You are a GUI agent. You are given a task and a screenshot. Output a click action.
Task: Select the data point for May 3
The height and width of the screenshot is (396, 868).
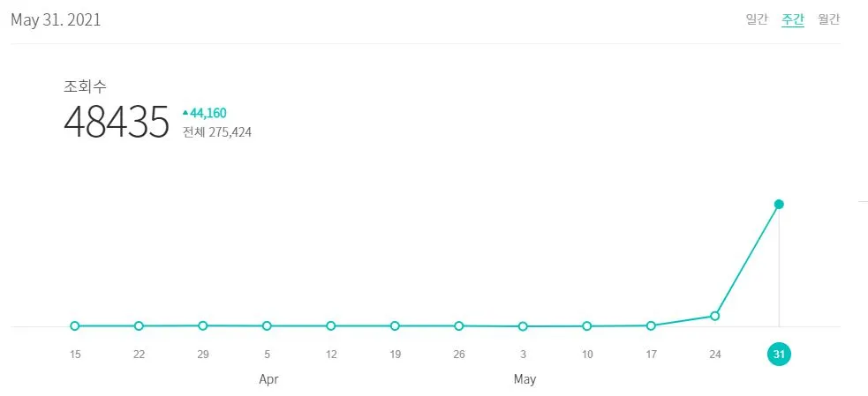coord(523,326)
